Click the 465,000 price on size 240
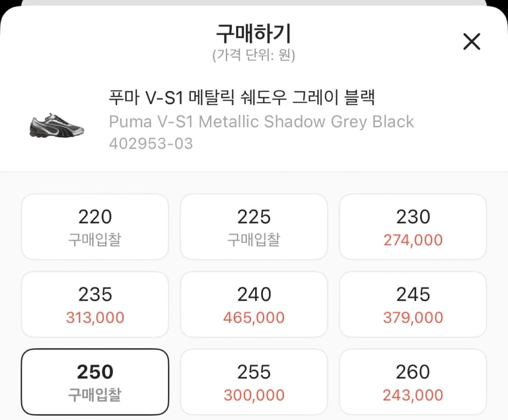508x420 pixels. pyautogui.click(x=254, y=317)
